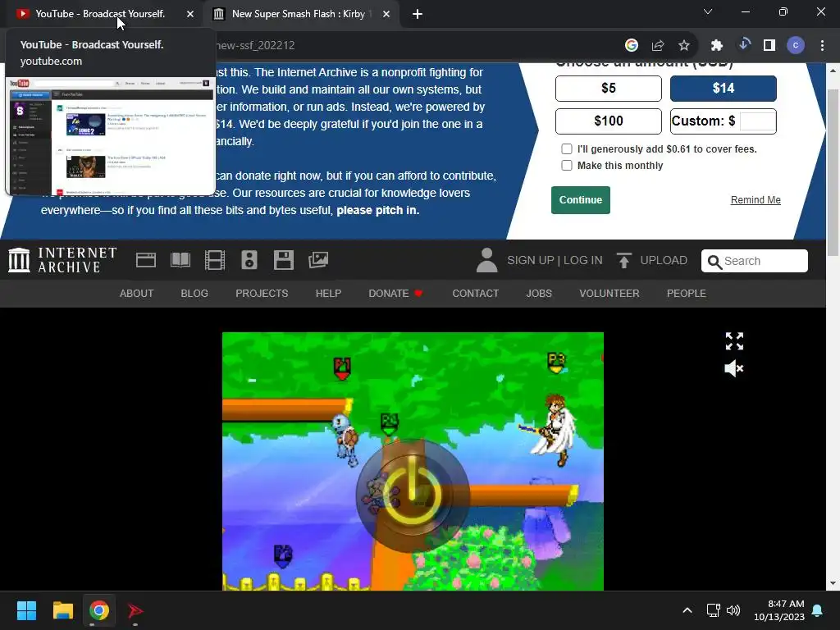Open the PEOPLE menu item
The height and width of the screenshot is (630, 840).
[687, 294]
